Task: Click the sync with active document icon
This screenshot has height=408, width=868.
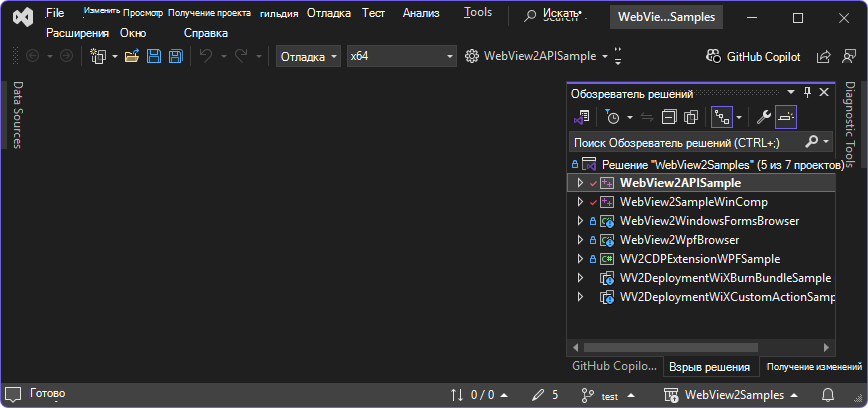Action: point(647,117)
